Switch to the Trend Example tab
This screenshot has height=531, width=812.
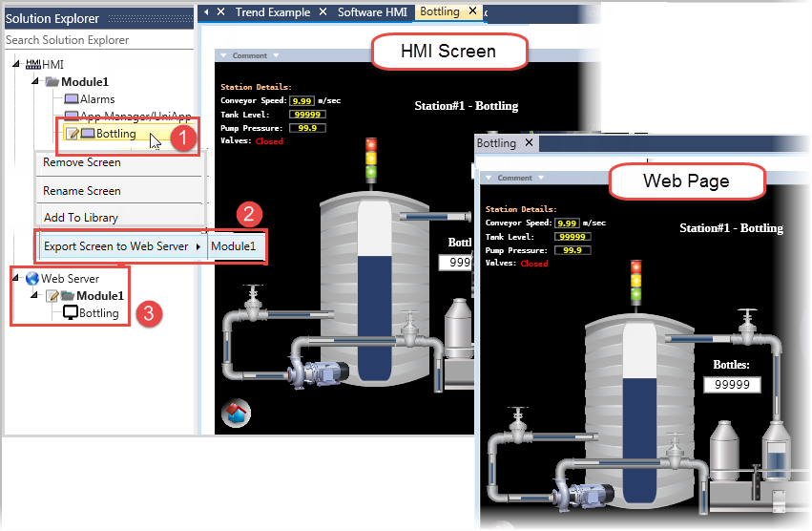pos(273,11)
